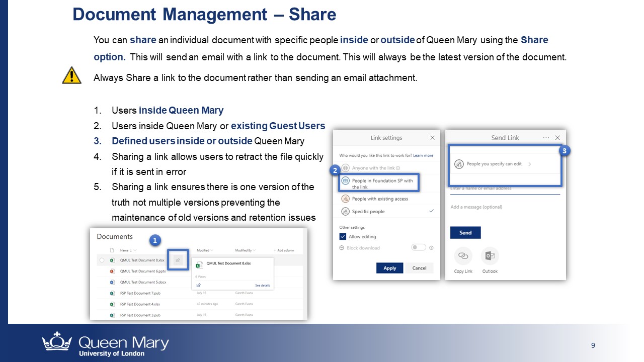Viewport: 644px width, 362px height.
Task: Click the Send button
Action: point(465,232)
